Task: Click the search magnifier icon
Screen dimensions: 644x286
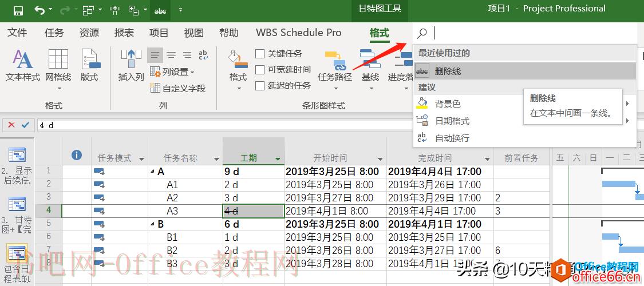Action: [422, 33]
